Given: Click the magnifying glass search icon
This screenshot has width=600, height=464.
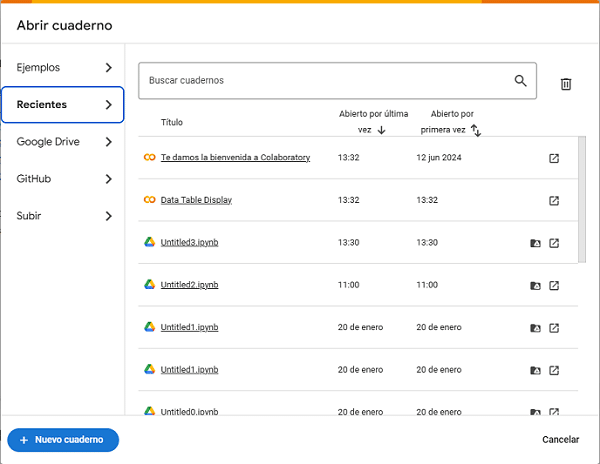Looking at the screenshot, I should pos(520,81).
